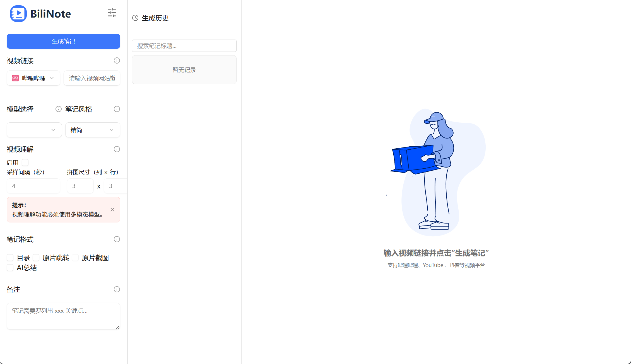The width and height of the screenshot is (631, 364).
Task: View info tooltip next to 视频链接
Action: (117, 60)
